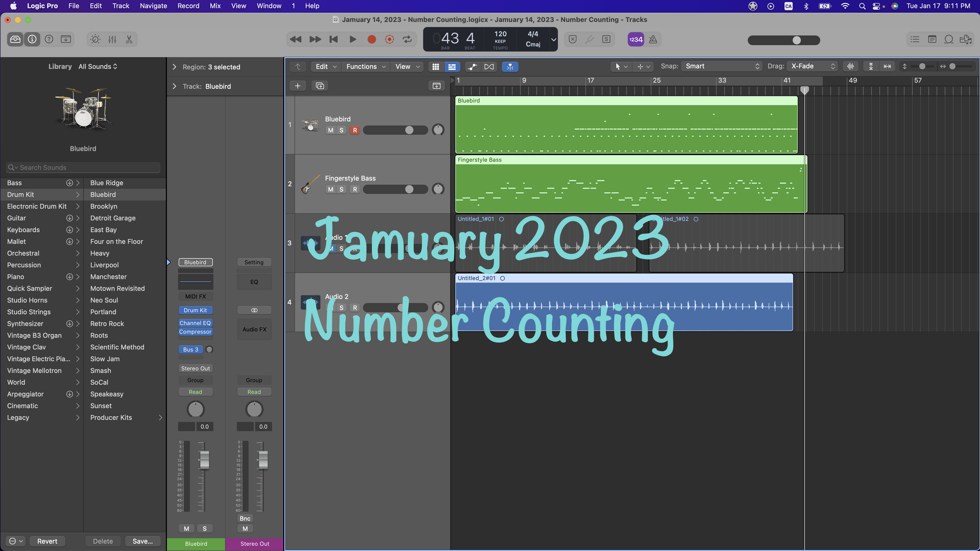
Task: Toggle the Solo S button in control bar
Action: click(x=606, y=39)
